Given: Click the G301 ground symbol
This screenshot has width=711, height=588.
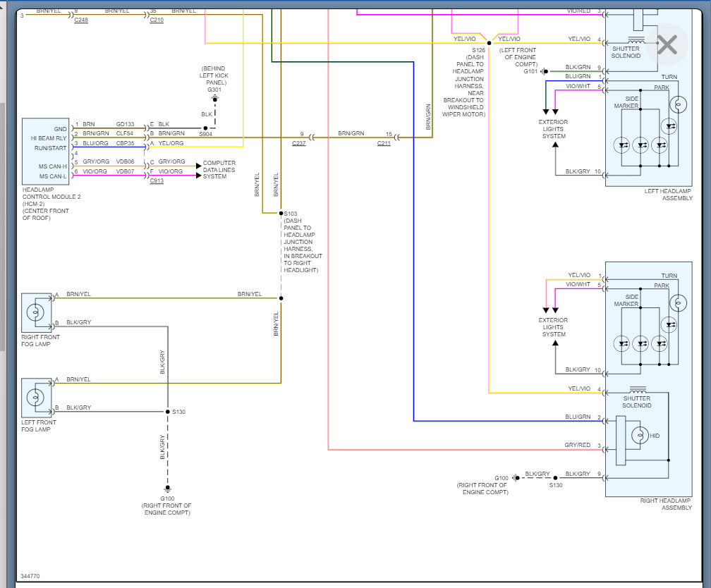Looking at the screenshot, I should (215, 99).
